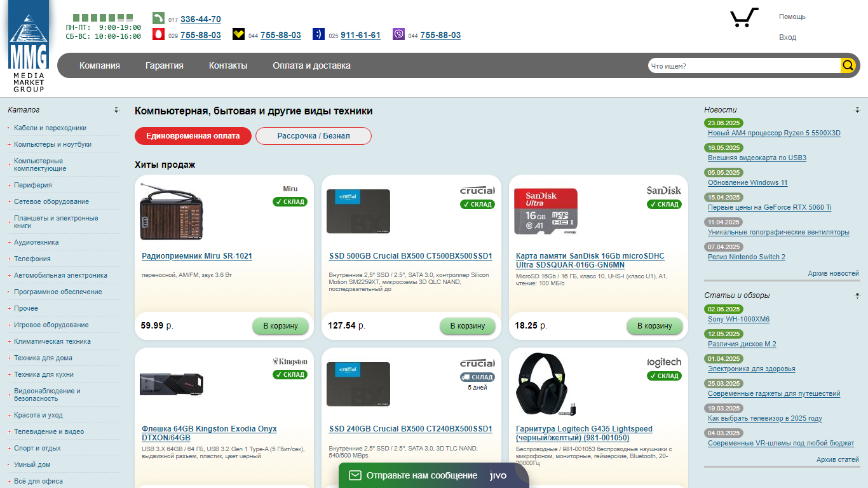
Task: Open the Компания menu item
Action: tap(100, 65)
